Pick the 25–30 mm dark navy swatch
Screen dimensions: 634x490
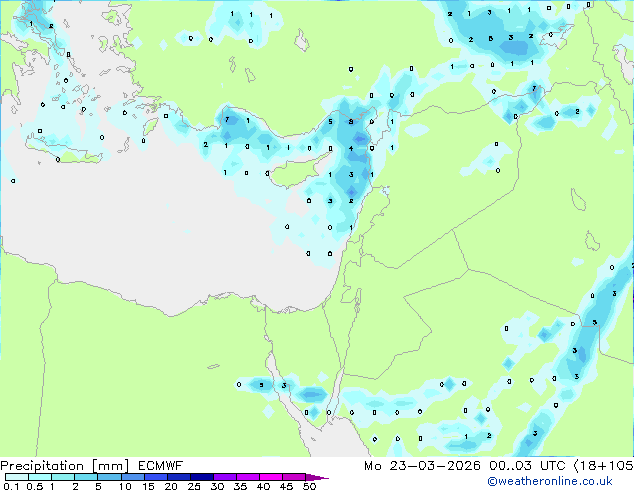[202, 477]
